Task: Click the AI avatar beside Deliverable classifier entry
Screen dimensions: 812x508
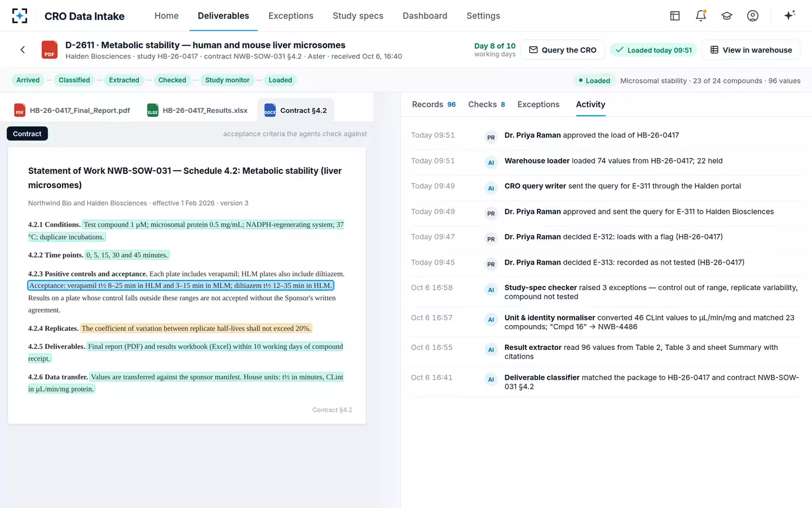Action: (491, 379)
